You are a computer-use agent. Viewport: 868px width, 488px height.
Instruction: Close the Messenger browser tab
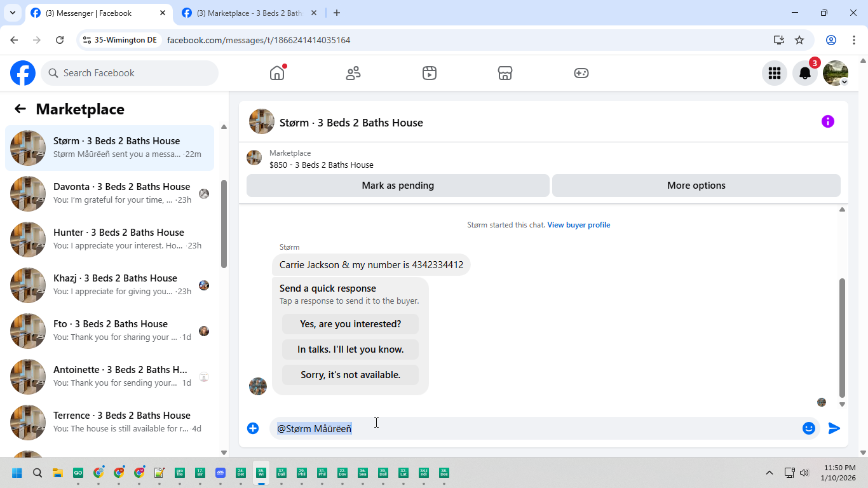pyautogui.click(x=163, y=13)
